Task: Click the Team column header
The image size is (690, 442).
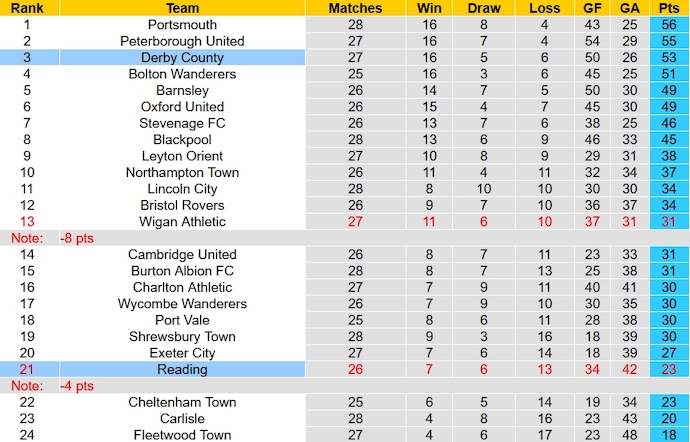Action: (182, 8)
